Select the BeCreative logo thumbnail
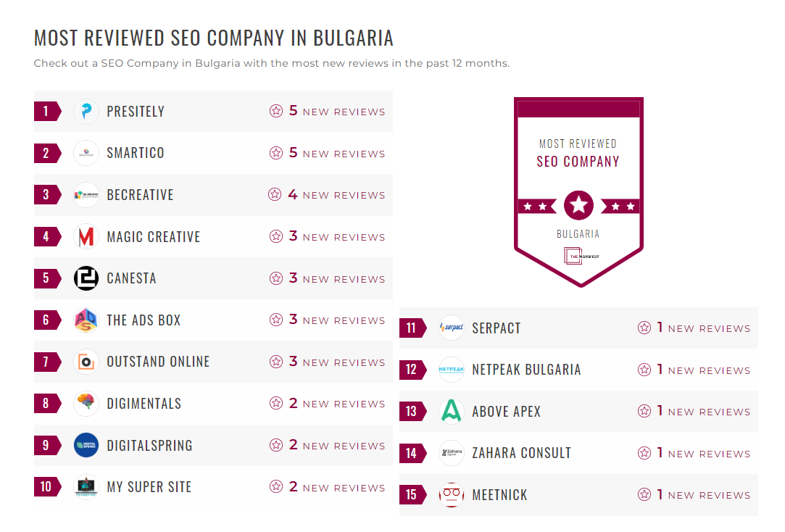The height and width of the screenshot is (532, 785). coord(86,195)
